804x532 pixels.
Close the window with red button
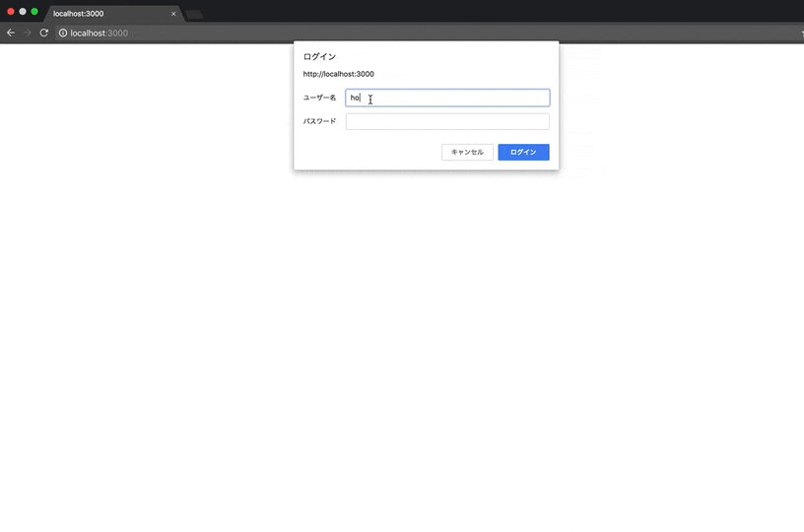10,11
